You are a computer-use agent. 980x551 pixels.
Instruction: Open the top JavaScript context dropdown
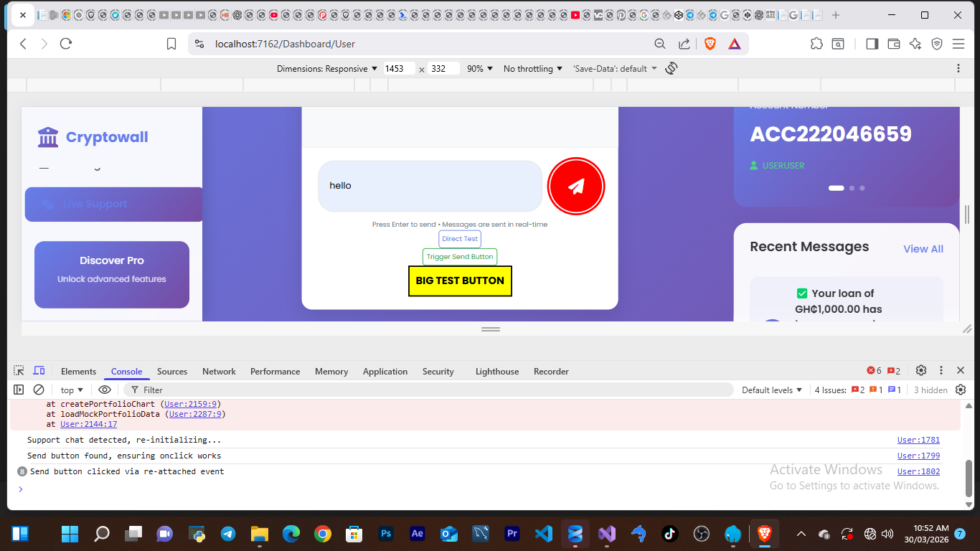coord(72,390)
